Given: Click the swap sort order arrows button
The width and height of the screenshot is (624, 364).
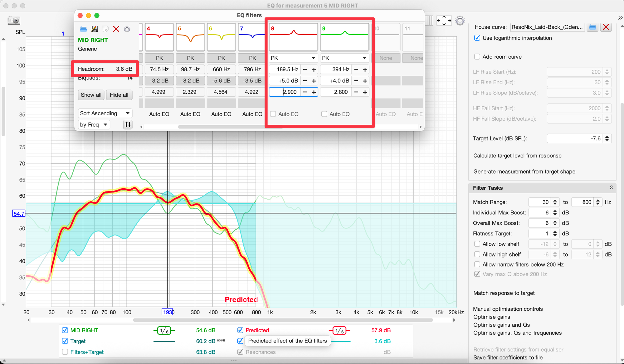Looking at the screenshot, I should (x=128, y=125).
